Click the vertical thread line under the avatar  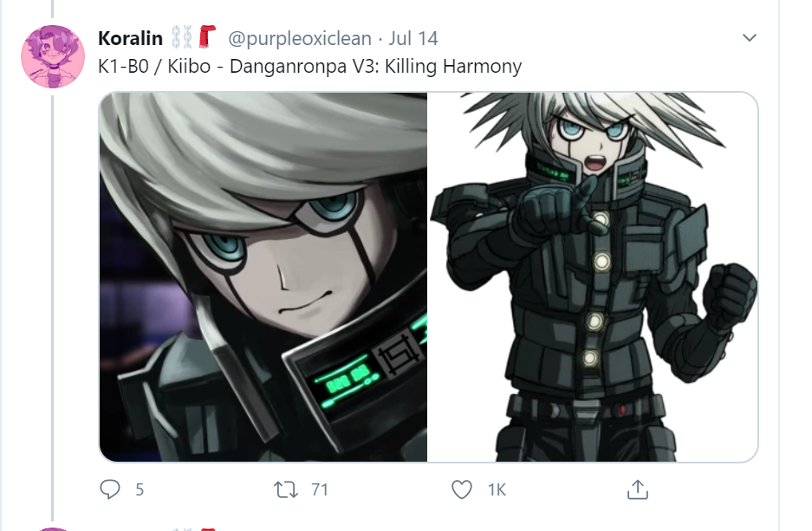[x=53, y=306]
